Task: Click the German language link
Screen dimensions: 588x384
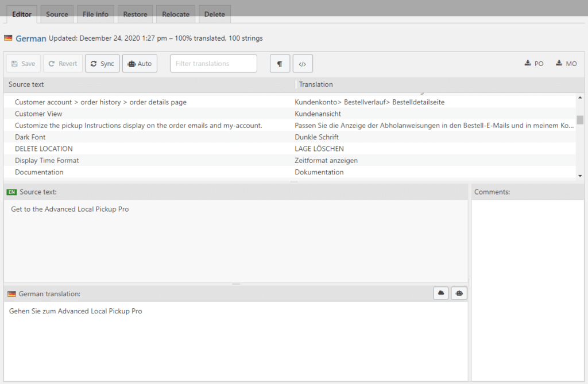Action: point(31,38)
